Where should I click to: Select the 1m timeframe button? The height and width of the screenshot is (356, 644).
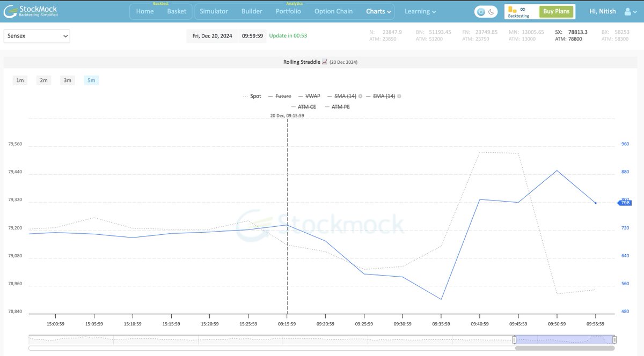[x=20, y=80]
